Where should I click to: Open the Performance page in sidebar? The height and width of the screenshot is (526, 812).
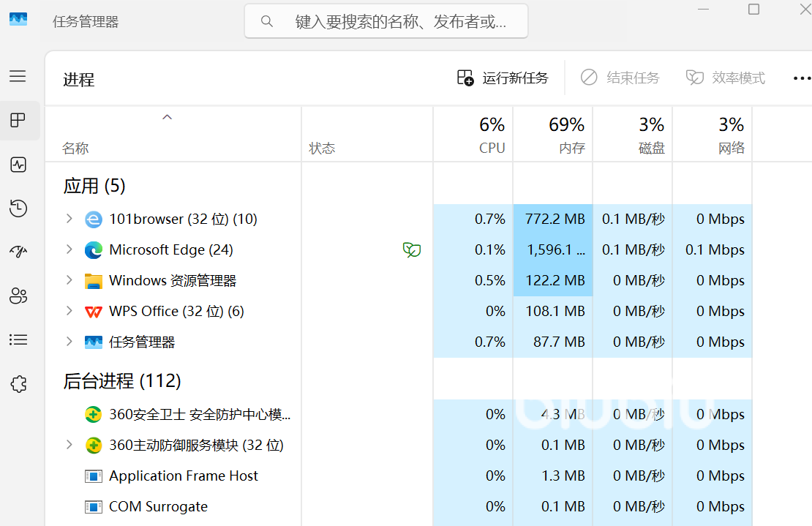pos(18,165)
